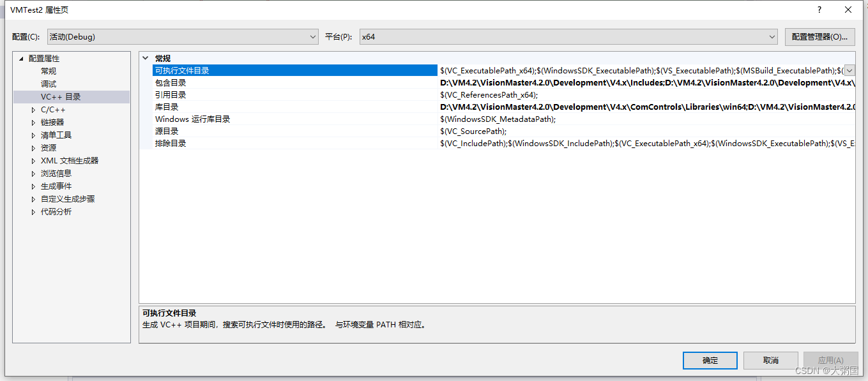Expand the C/C++ tree node arrow
The height and width of the screenshot is (381, 868).
pos(33,110)
